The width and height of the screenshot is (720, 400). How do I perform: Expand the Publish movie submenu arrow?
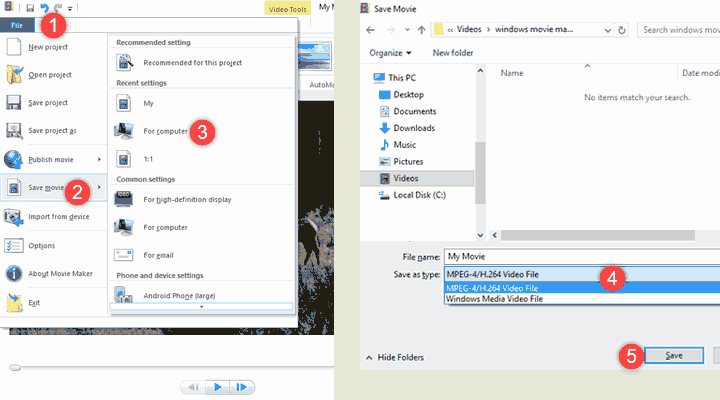click(99, 159)
